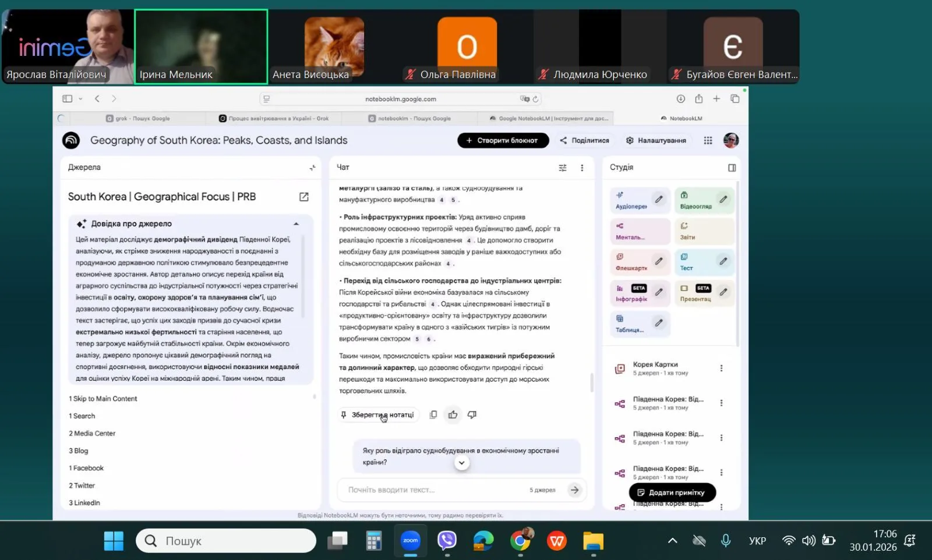Open the Google apps grid
932x560 pixels.
pyautogui.click(x=708, y=140)
